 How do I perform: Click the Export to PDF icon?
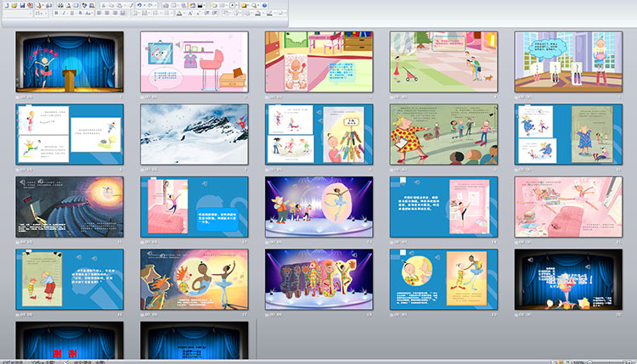click(x=39, y=5)
